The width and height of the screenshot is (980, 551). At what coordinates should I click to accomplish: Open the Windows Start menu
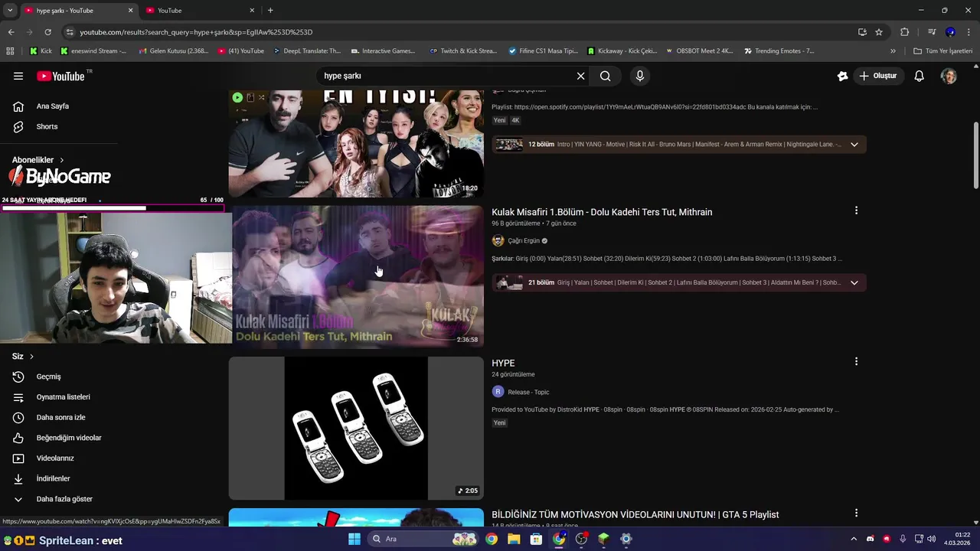(x=354, y=539)
